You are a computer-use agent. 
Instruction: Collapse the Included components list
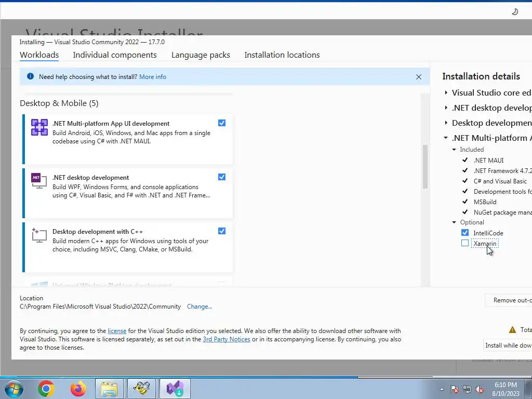click(454, 149)
